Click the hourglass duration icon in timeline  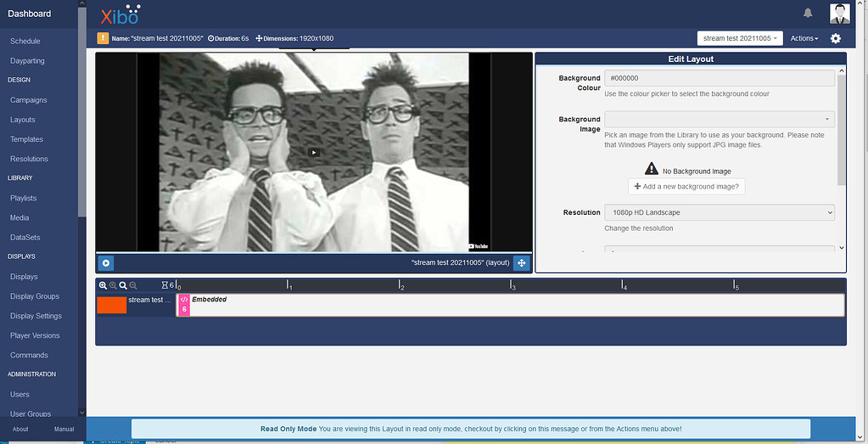(x=165, y=285)
